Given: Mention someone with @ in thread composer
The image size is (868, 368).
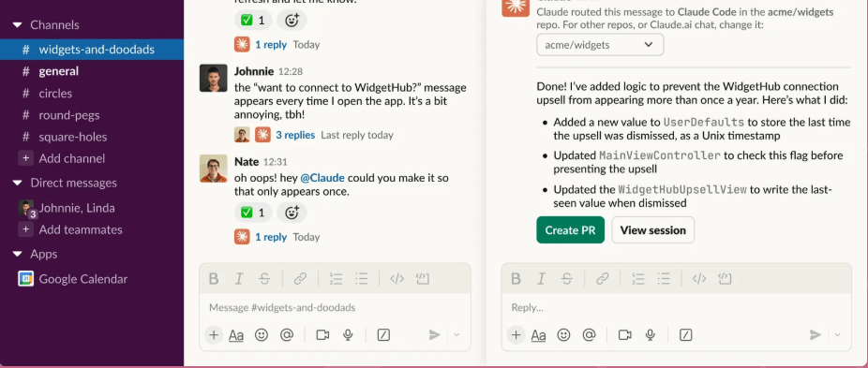Looking at the screenshot, I should (x=589, y=335).
